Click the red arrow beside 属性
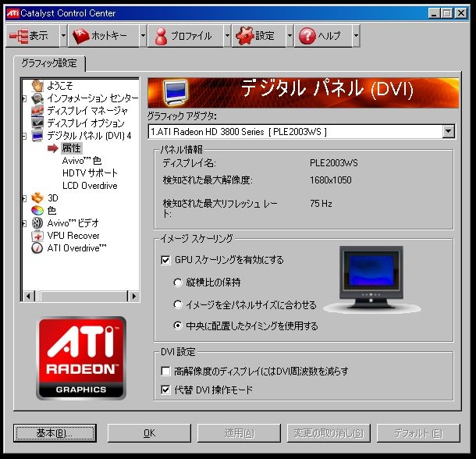 53,148
